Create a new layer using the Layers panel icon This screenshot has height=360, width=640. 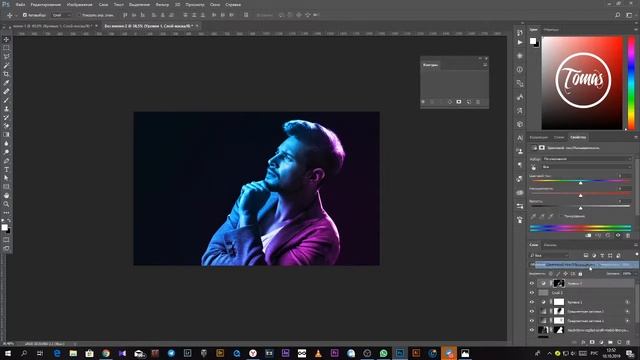click(619, 342)
